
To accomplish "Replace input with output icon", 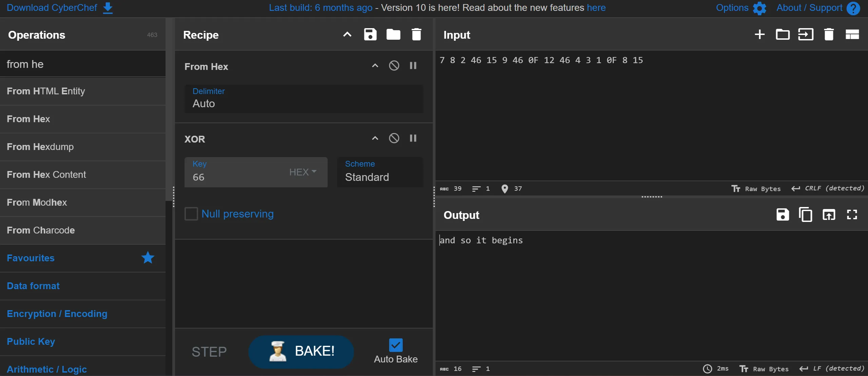I will [x=829, y=215].
